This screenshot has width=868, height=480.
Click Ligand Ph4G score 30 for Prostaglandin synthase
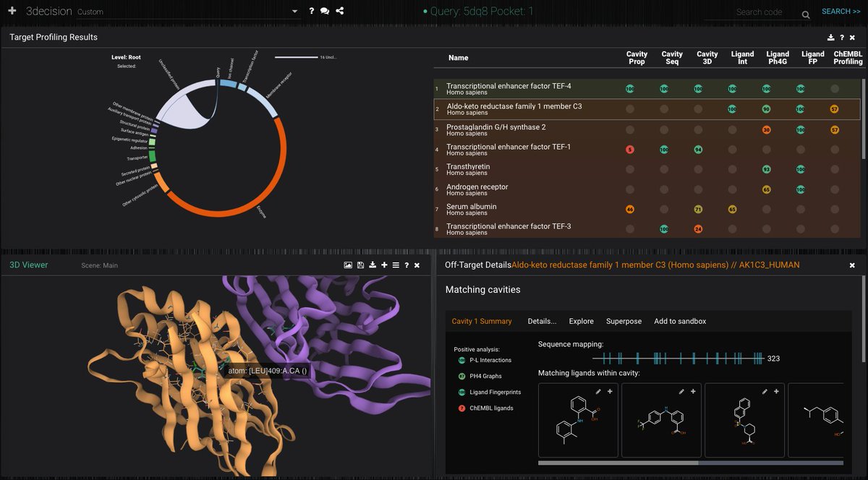pyautogui.click(x=766, y=130)
